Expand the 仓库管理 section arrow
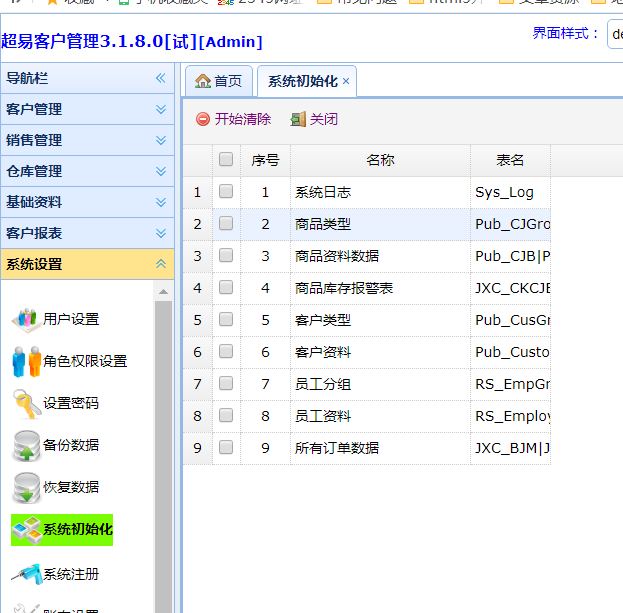Image resolution: width=623 pixels, height=613 pixels. click(x=161, y=171)
